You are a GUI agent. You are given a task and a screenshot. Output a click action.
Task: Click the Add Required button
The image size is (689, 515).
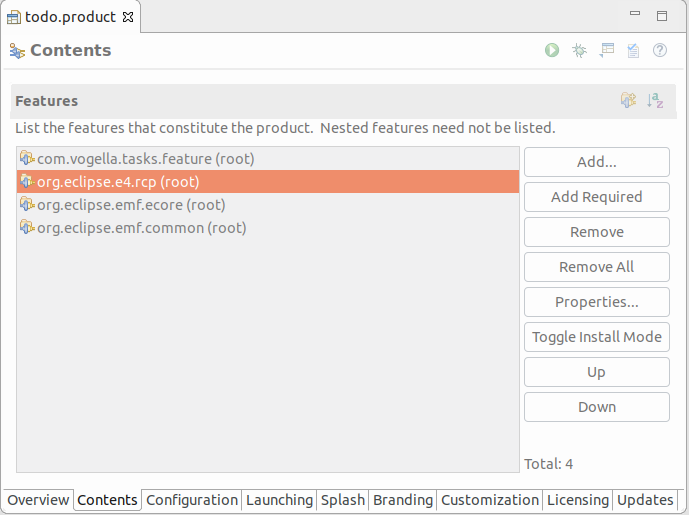tap(596, 197)
